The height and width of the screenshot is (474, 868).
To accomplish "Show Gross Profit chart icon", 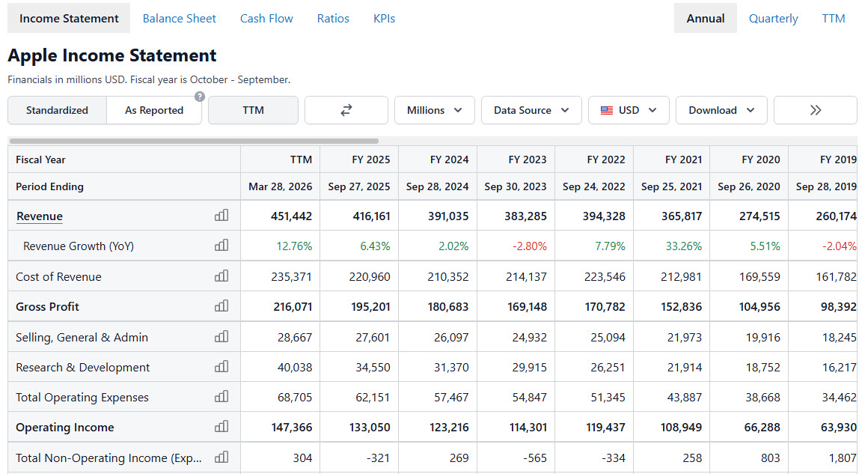I will click(221, 306).
